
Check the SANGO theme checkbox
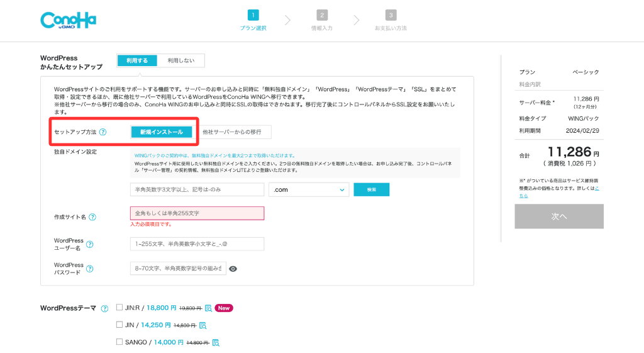[119, 342]
